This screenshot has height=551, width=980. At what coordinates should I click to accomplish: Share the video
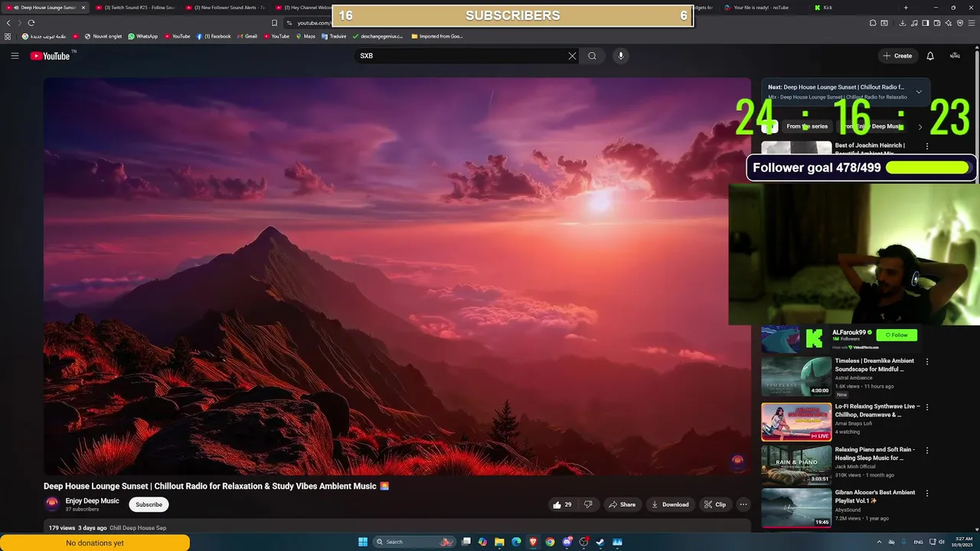621,504
